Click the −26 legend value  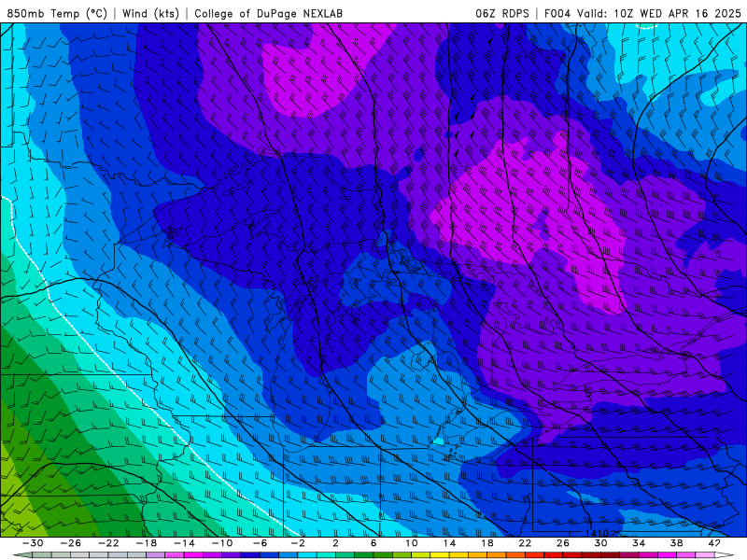71,543
